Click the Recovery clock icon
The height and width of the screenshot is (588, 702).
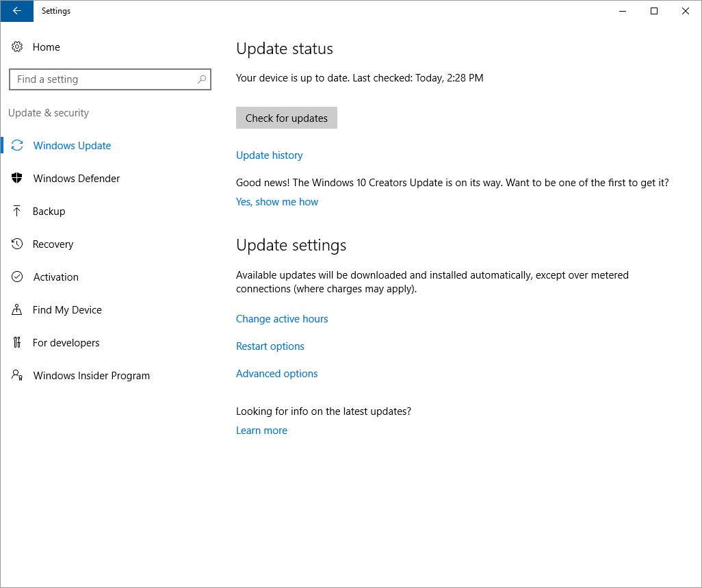tap(17, 244)
